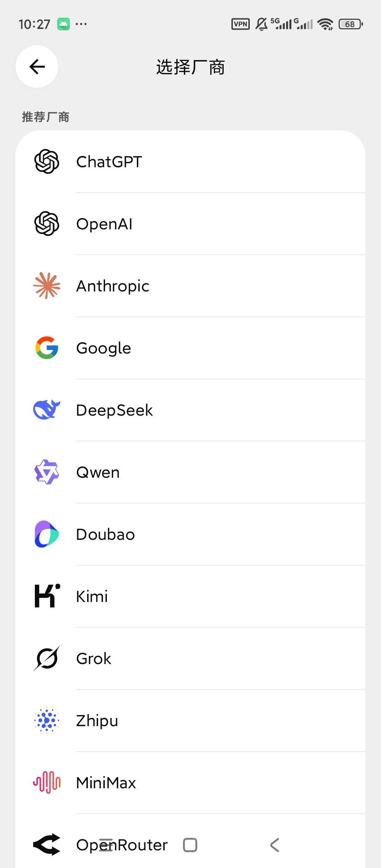Tap the Qwen purple logo
Screen dimensions: 381x868
pyautogui.click(x=47, y=472)
